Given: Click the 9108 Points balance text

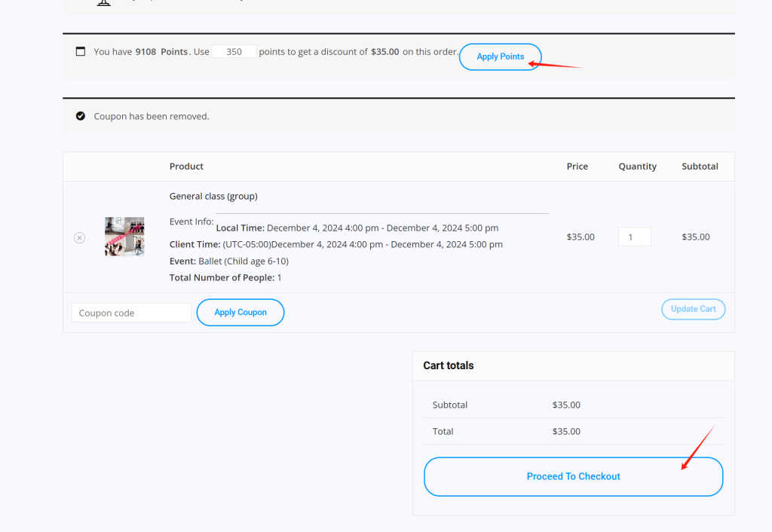Looking at the screenshot, I should [161, 52].
